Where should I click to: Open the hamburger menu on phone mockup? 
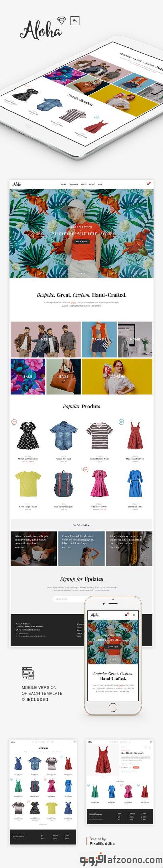point(134,615)
